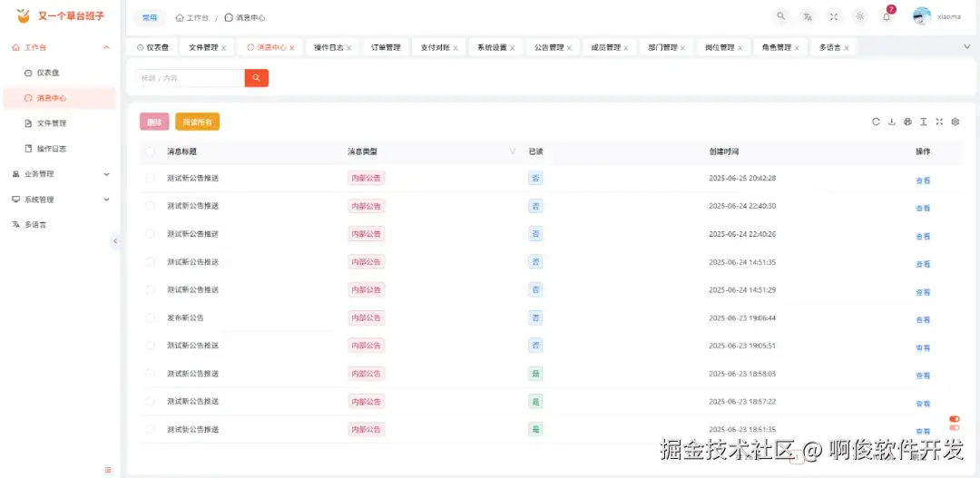Toggle full screen from the header icon
Viewport: 980px width, 478px height.
[x=834, y=17]
